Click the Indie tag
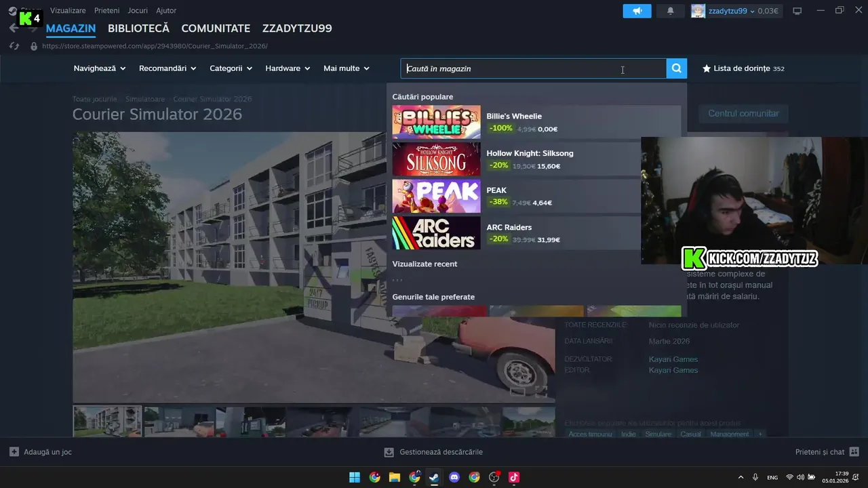Viewport: 868px width, 488px height. click(629, 434)
